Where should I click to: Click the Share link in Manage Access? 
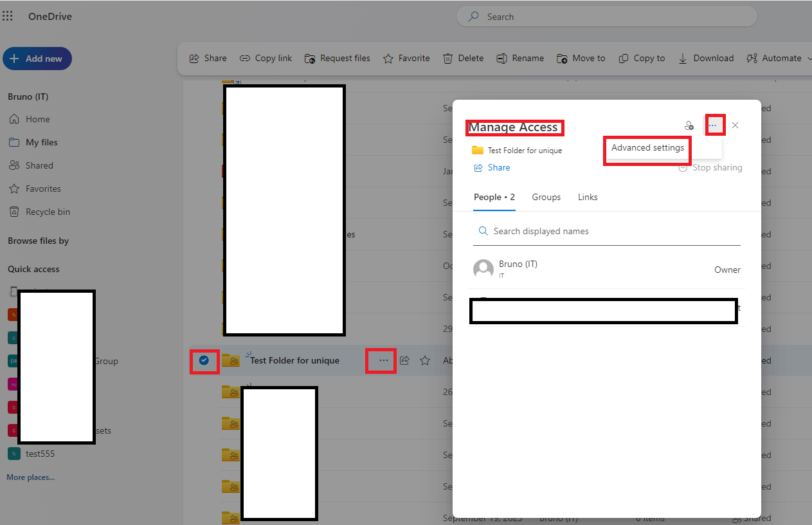[x=492, y=168]
